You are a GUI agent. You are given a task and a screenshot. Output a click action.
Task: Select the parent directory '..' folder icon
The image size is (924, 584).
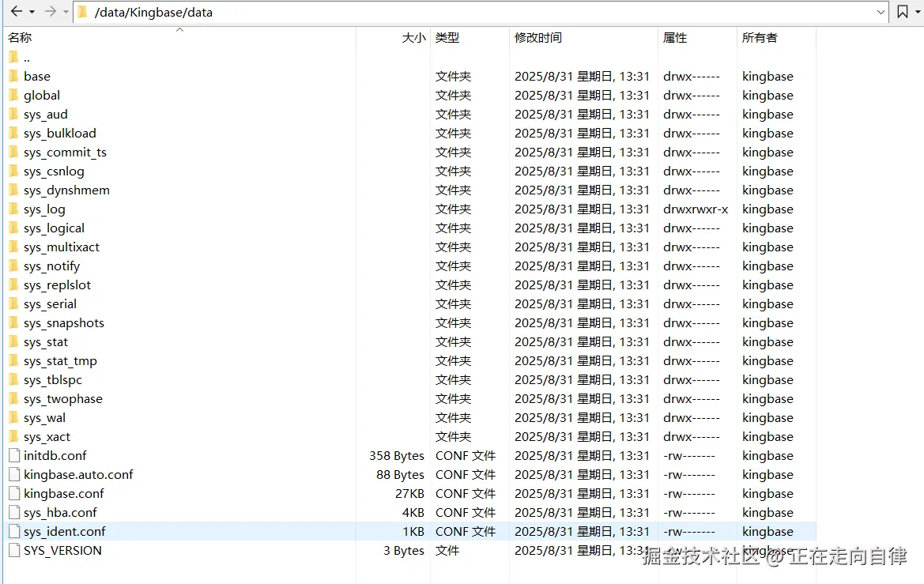point(14,57)
